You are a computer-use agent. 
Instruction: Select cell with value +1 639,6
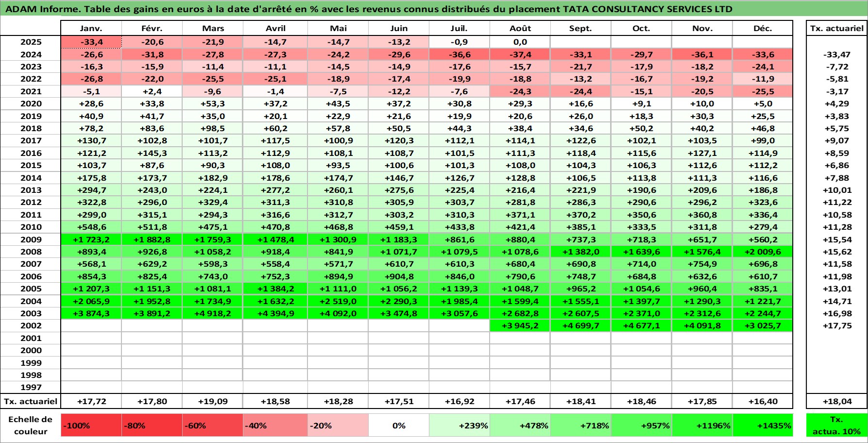[641, 252]
